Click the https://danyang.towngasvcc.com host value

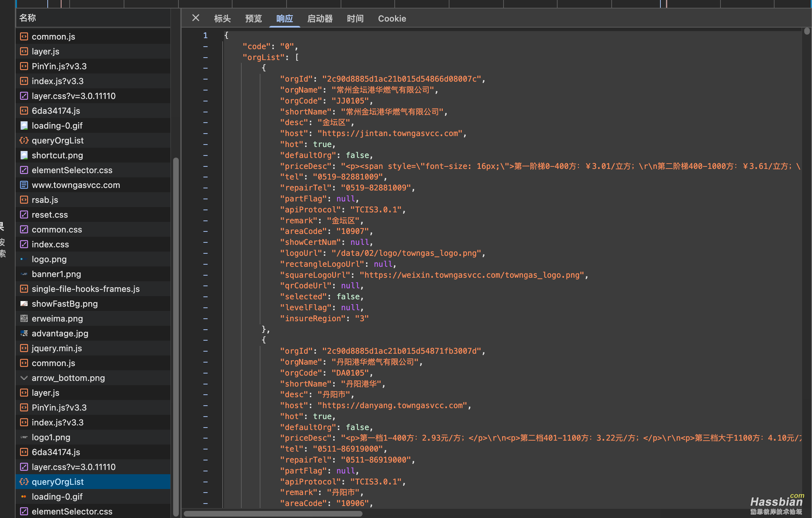coord(392,406)
